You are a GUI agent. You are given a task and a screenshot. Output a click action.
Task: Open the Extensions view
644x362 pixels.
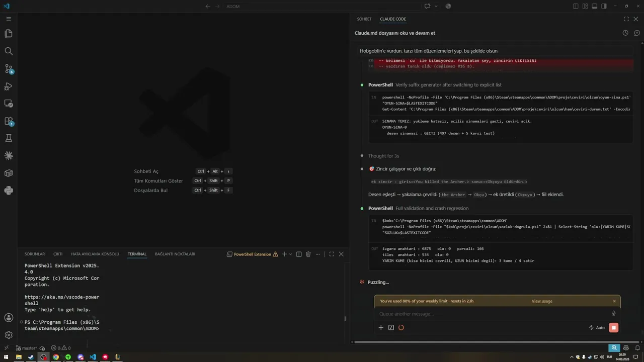click(9, 121)
